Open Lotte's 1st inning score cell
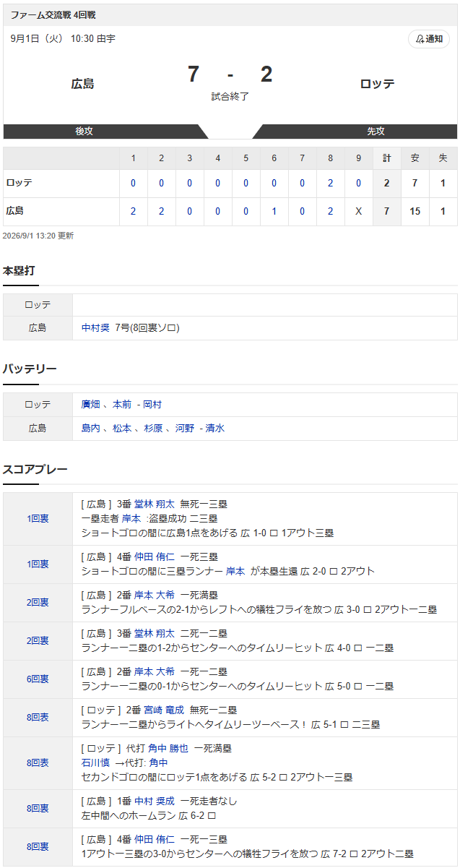The height and width of the screenshot is (868, 460). [x=133, y=184]
